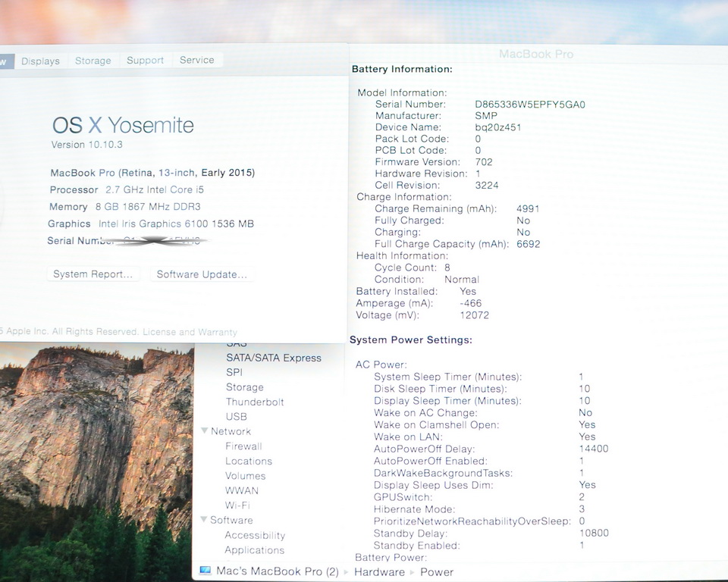Select WWAN under Network

pyautogui.click(x=241, y=490)
